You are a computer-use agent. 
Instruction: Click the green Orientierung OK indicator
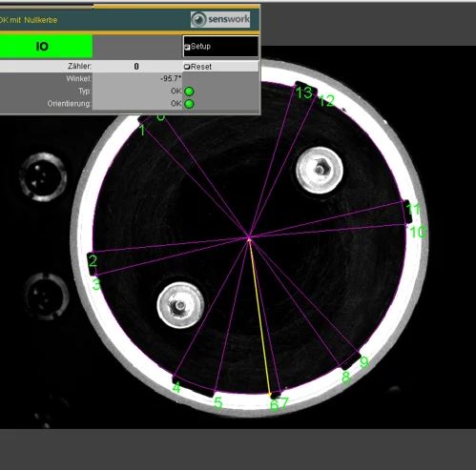point(189,104)
